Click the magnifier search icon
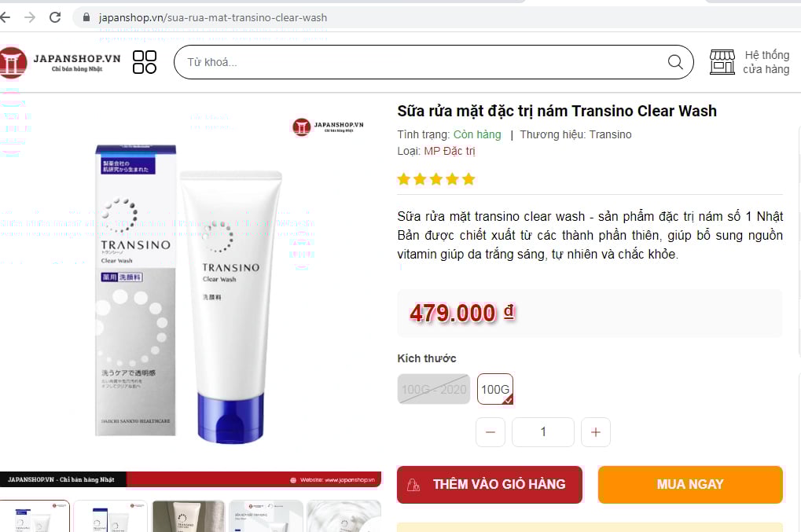 tap(675, 62)
